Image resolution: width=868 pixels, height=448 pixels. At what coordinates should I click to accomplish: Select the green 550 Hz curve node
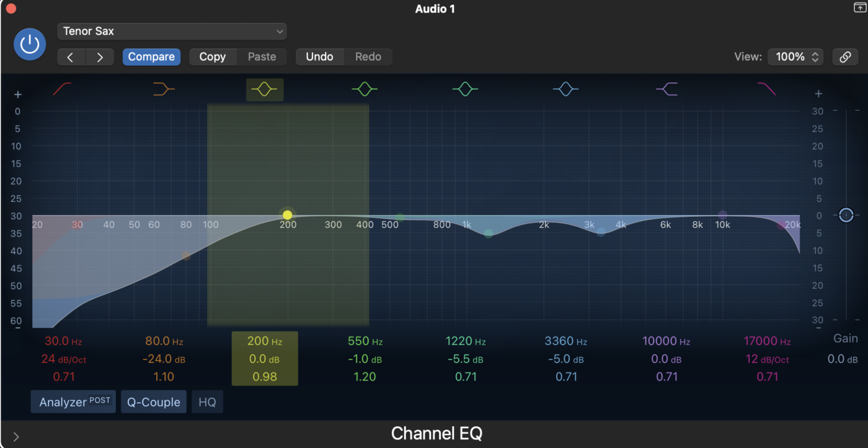pos(400,217)
